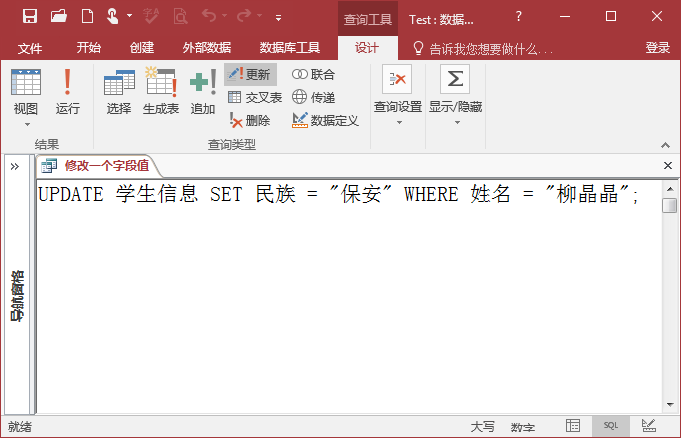This screenshot has width=681, height=438.
Task: Open the Undo history dropdown arrow
Action: pyautogui.click(x=225, y=16)
